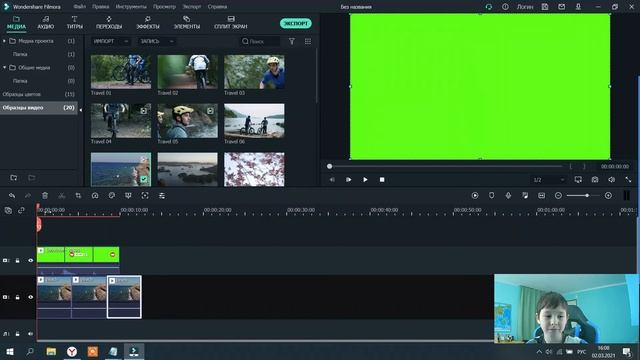The height and width of the screenshot is (360, 640).
Task: Open the preview quality 1/2 dropdown
Action: tap(549, 180)
